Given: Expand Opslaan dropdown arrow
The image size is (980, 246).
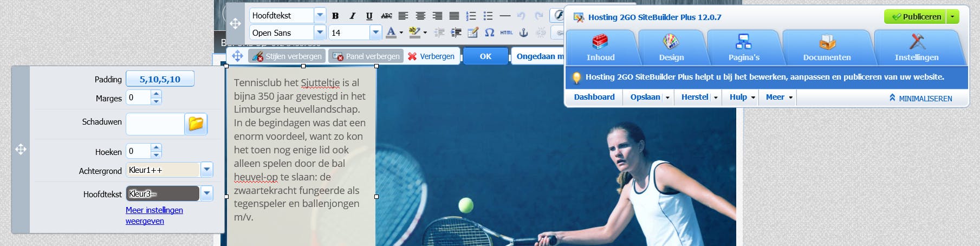Looking at the screenshot, I should [667, 98].
